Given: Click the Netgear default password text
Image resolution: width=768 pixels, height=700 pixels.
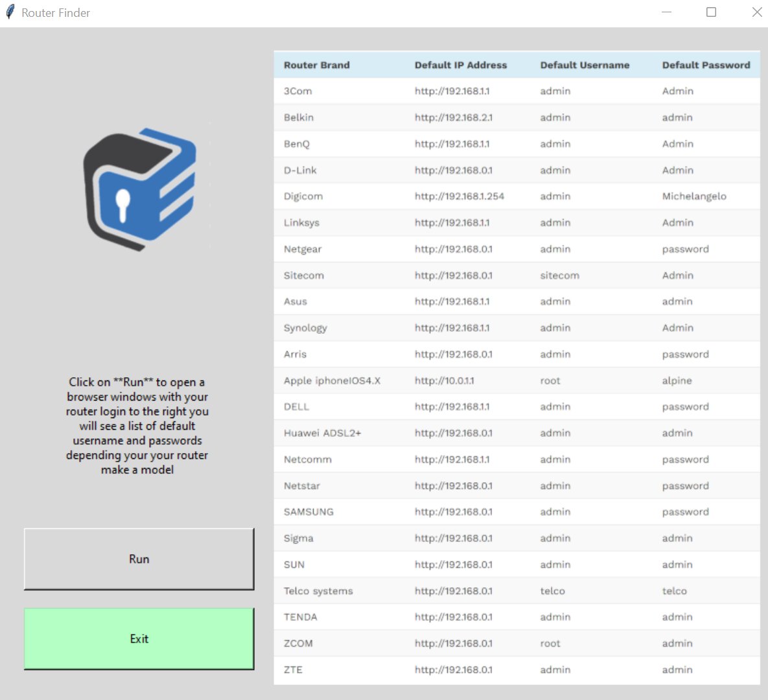Looking at the screenshot, I should [685, 249].
